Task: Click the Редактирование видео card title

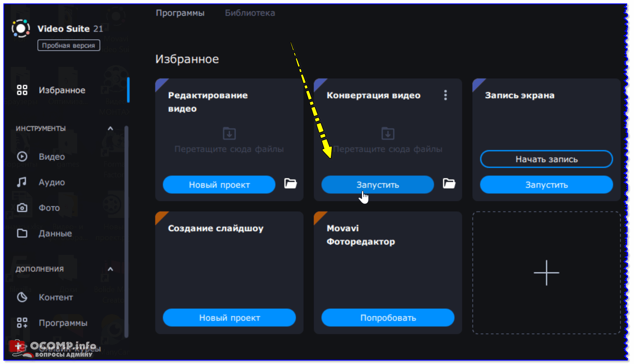Action: (208, 102)
